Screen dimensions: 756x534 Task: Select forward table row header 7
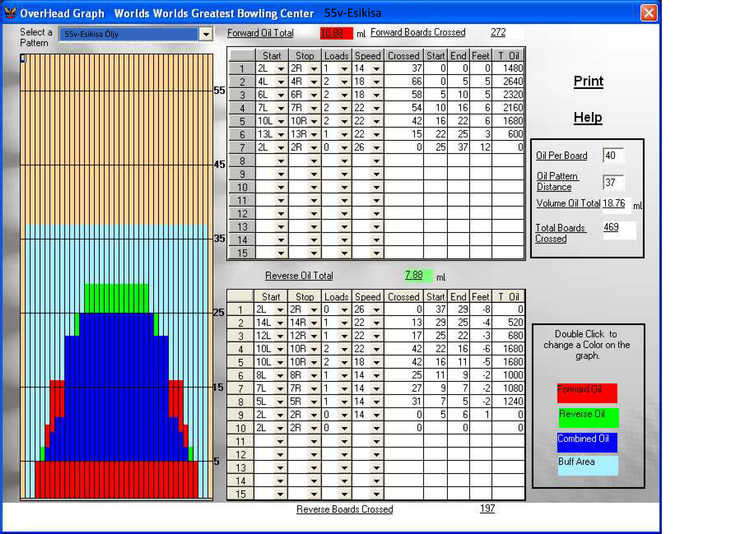coord(242,147)
